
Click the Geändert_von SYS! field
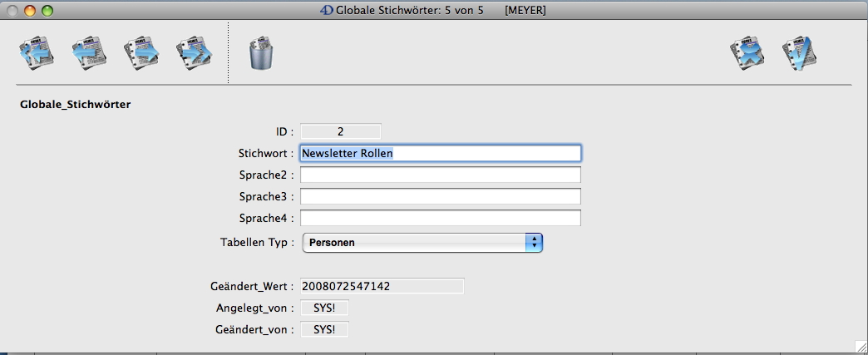coord(324,329)
